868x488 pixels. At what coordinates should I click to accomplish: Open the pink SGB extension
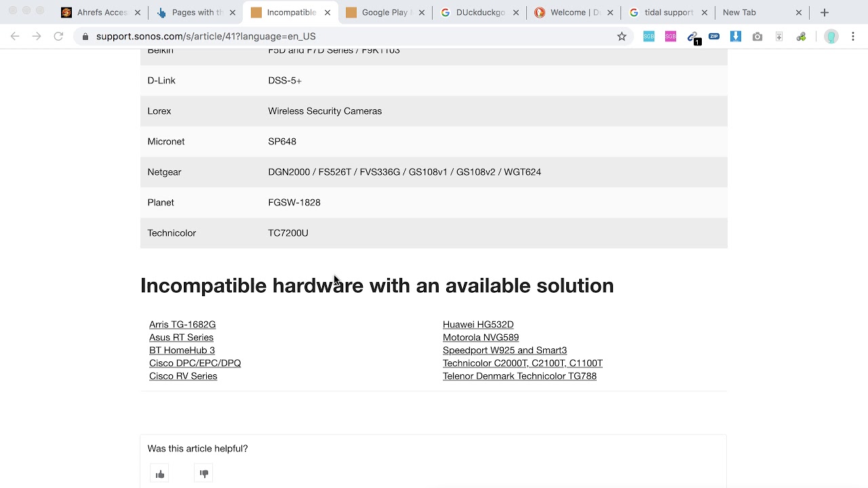pyautogui.click(x=671, y=37)
